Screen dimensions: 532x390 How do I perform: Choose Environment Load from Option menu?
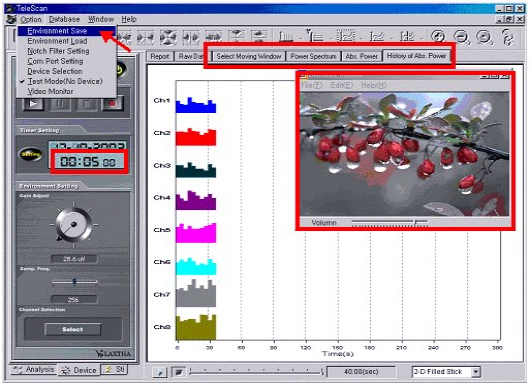point(57,41)
